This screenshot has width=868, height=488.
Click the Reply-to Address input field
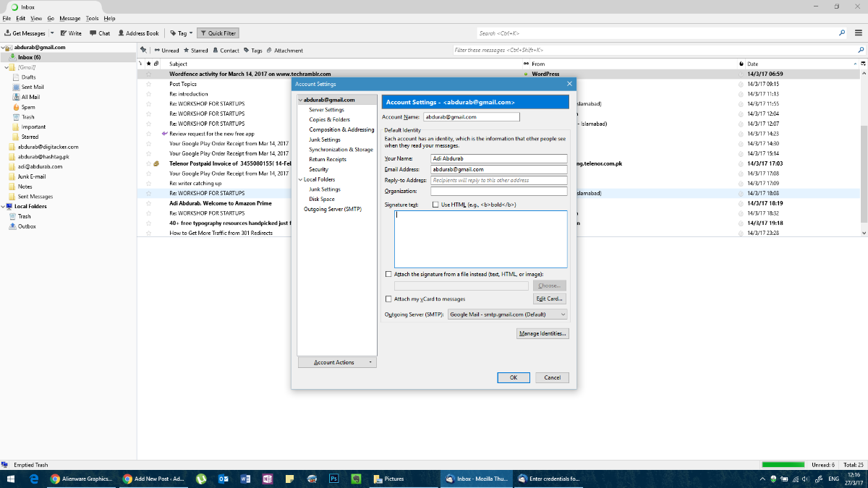pyautogui.click(x=498, y=180)
